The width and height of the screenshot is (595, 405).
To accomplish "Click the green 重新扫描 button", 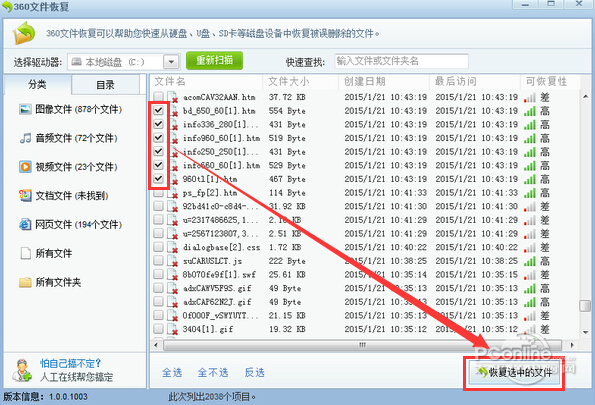I will (x=214, y=61).
